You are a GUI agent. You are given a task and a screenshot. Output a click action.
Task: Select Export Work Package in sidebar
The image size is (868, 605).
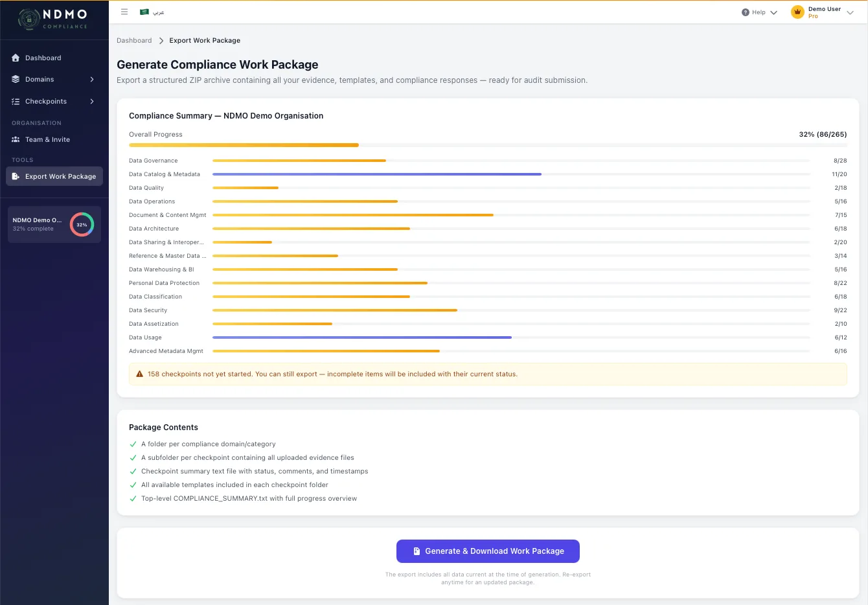pyautogui.click(x=54, y=176)
